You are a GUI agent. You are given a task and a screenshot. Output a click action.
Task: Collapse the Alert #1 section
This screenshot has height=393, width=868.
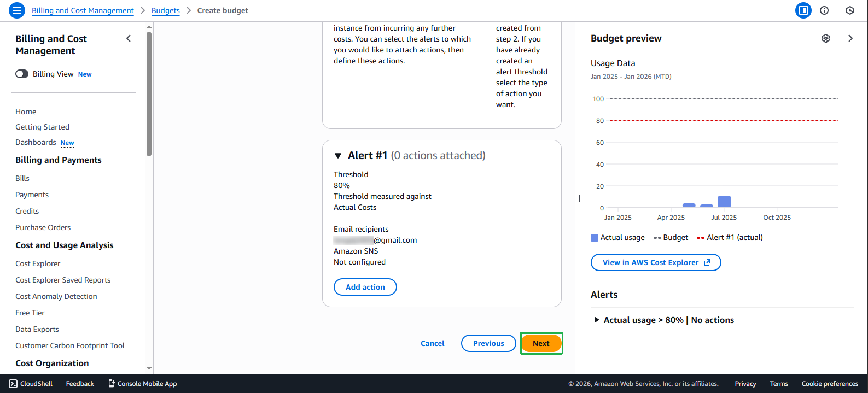pos(338,155)
